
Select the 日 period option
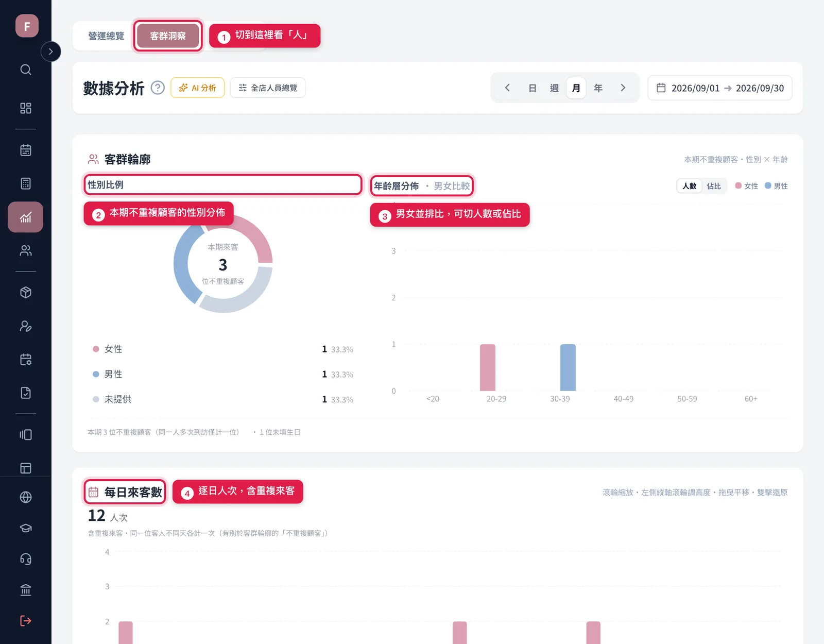[x=533, y=88]
